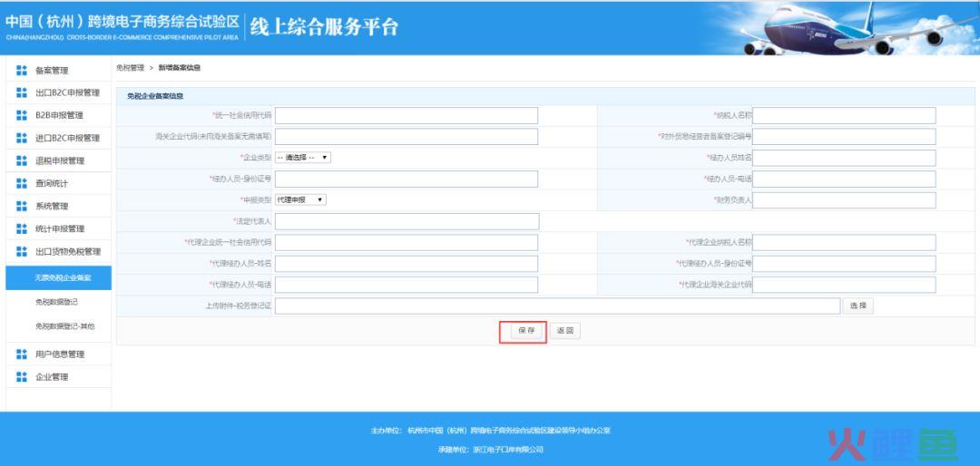
Task: Focus the 代理企业海关企业代码 input field
Action: tap(845, 285)
